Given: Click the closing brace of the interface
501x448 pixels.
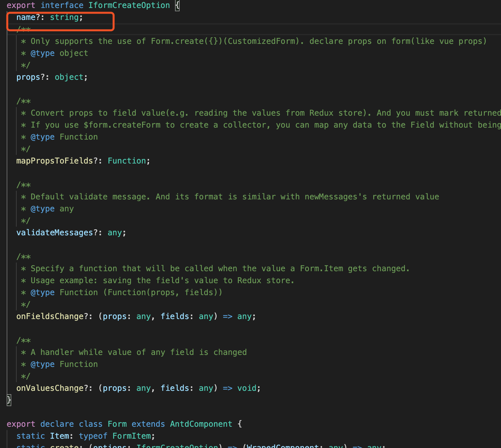Looking at the screenshot, I should [x=9, y=400].
